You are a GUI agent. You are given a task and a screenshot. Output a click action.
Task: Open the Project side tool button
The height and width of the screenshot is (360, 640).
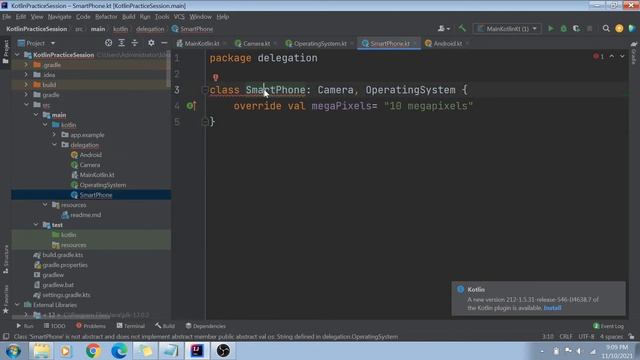click(5, 51)
